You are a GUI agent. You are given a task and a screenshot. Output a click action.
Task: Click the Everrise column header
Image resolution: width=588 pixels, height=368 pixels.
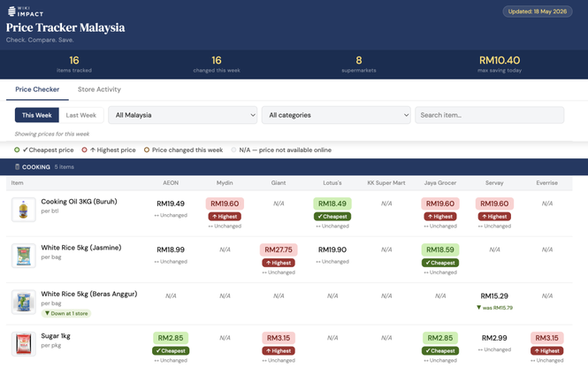tap(546, 183)
